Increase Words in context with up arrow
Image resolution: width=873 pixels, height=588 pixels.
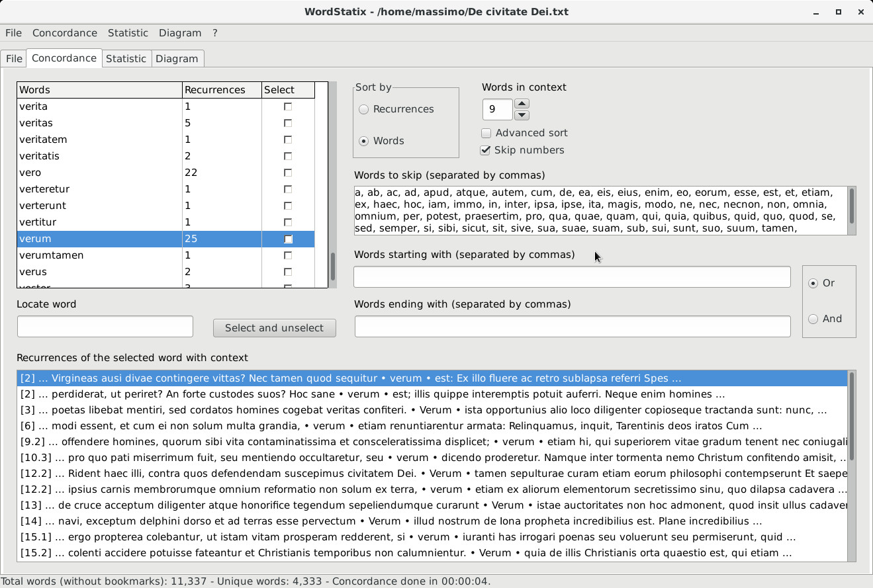coord(522,103)
